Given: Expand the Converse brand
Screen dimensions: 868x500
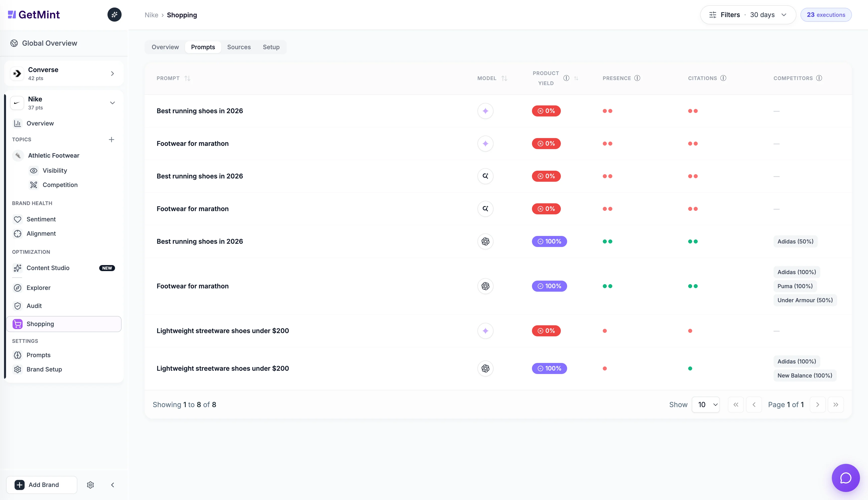Looking at the screenshot, I should 112,74.
